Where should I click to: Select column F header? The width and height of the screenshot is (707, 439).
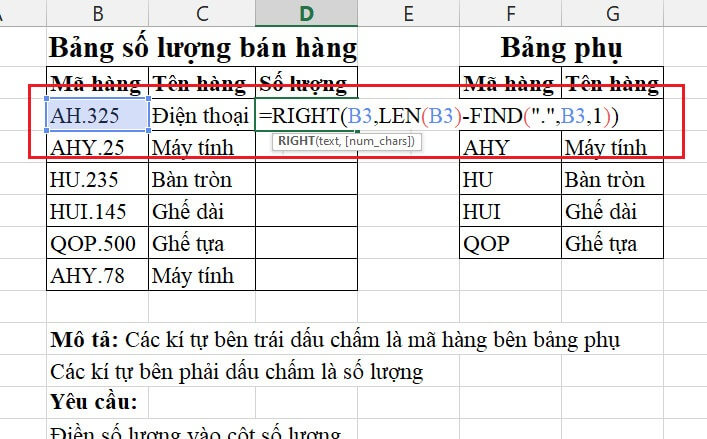pyautogui.click(x=510, y=14)
